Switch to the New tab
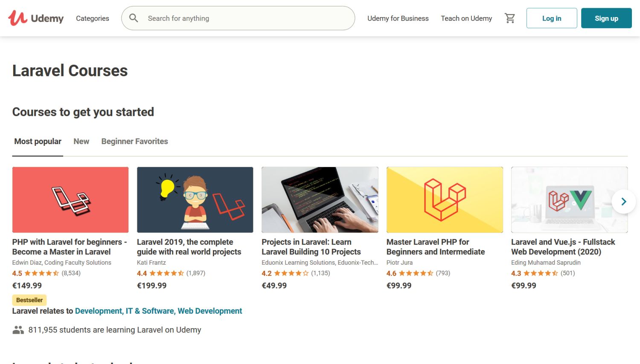 (x=81, y=142)
